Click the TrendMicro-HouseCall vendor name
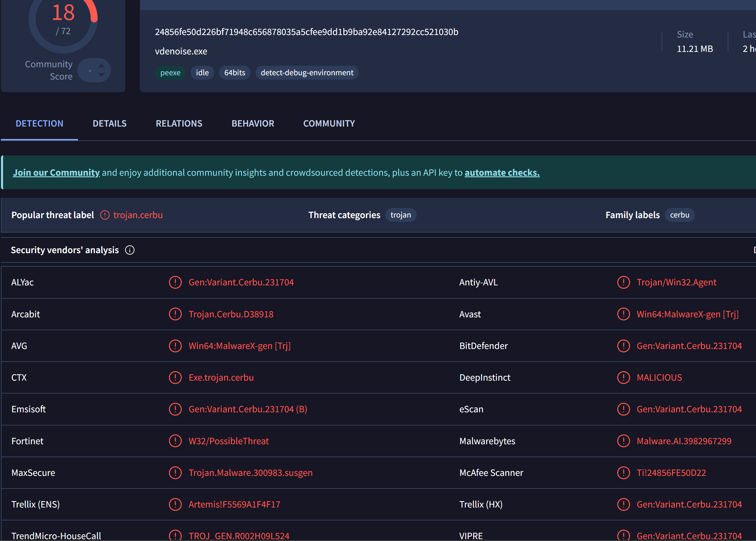The width and height of the screenshot is (756, 541). coord(56,536)
